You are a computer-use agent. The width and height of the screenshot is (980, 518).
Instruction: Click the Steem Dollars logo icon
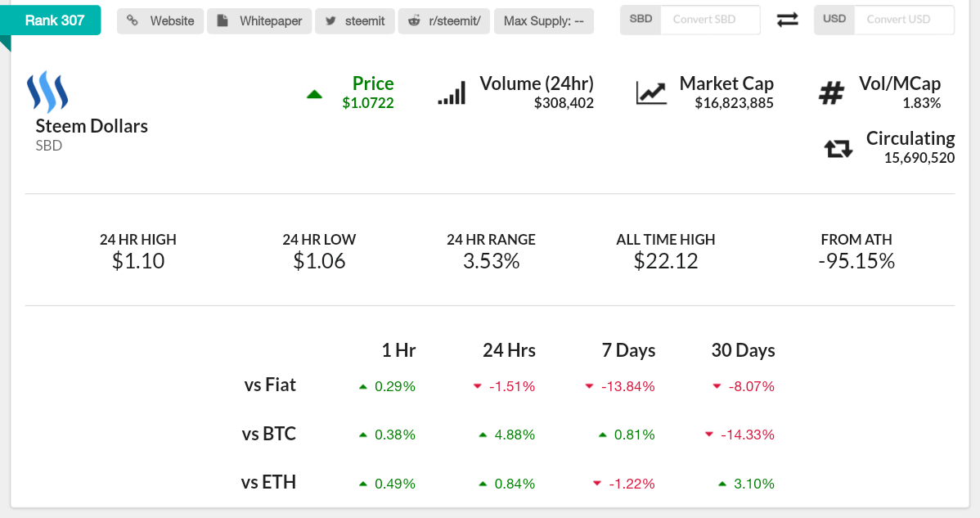point(47,92)
